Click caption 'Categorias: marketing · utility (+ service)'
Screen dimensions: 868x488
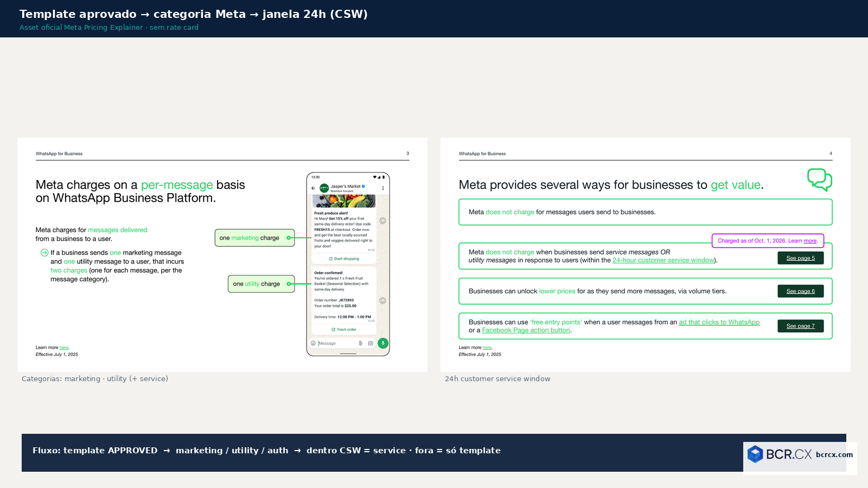95,378
